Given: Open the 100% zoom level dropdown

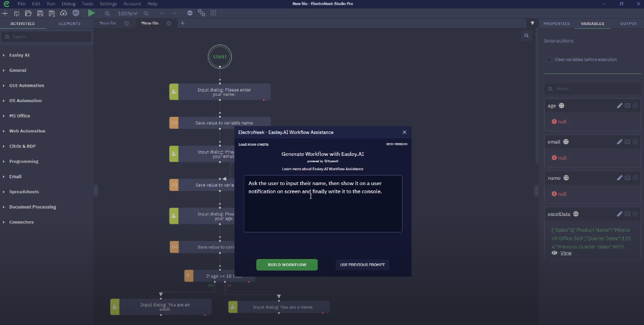Looking at the screenshot, I should click(x=127, y=13).
